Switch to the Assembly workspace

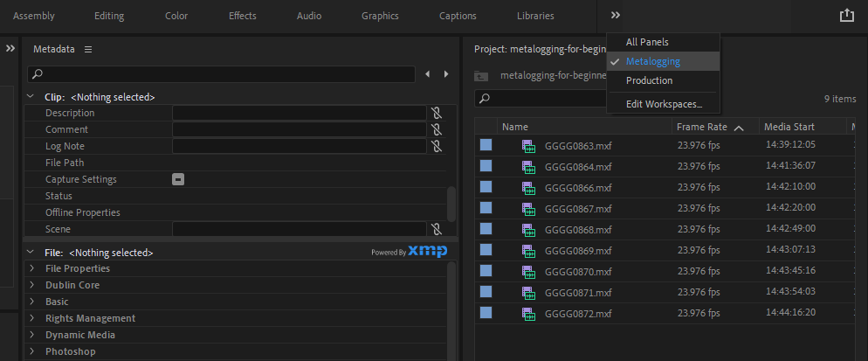pyautogui.click(x=34, y=16)
